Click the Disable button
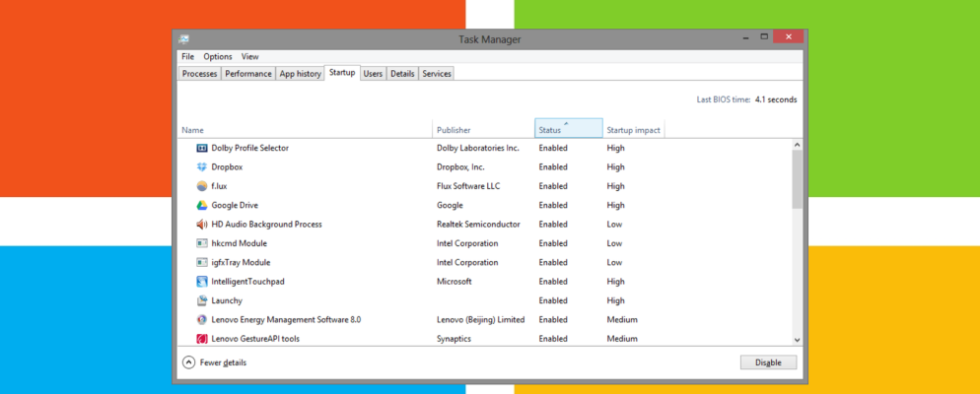980x394 pixels. coord(769,362)
